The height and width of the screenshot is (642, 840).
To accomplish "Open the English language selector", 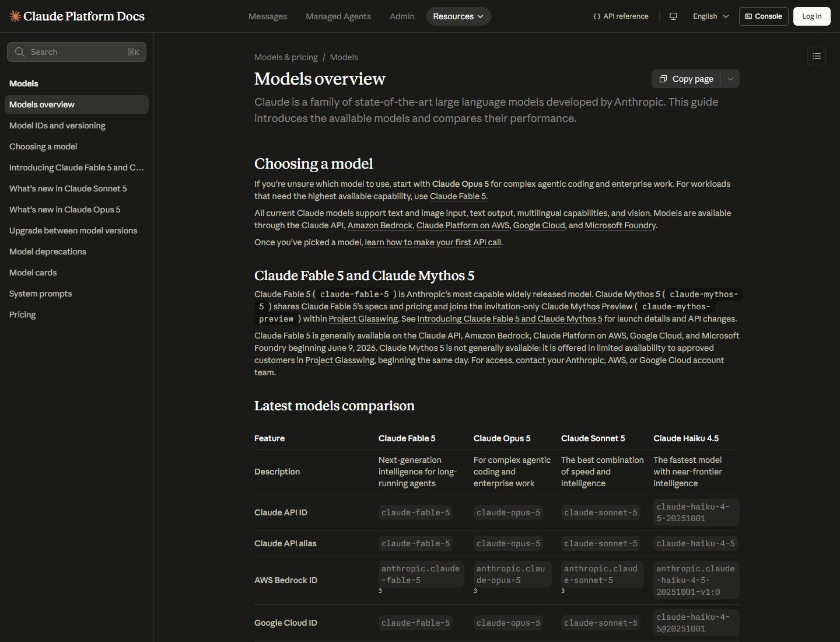I will click(x=710, y=16).
